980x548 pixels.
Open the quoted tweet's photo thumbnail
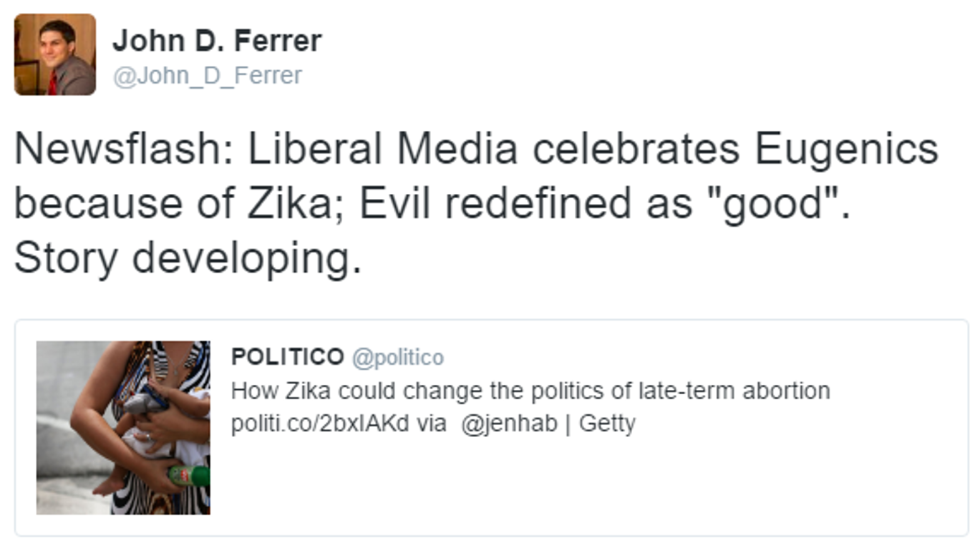coord(123,427)
